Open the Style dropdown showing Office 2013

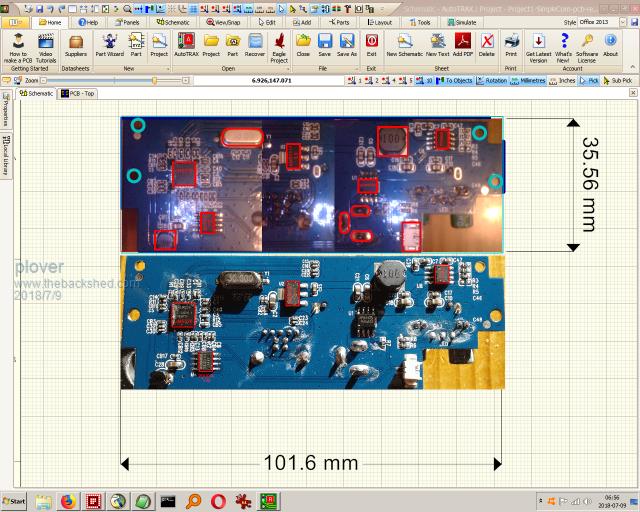click(x=607, y=21)
